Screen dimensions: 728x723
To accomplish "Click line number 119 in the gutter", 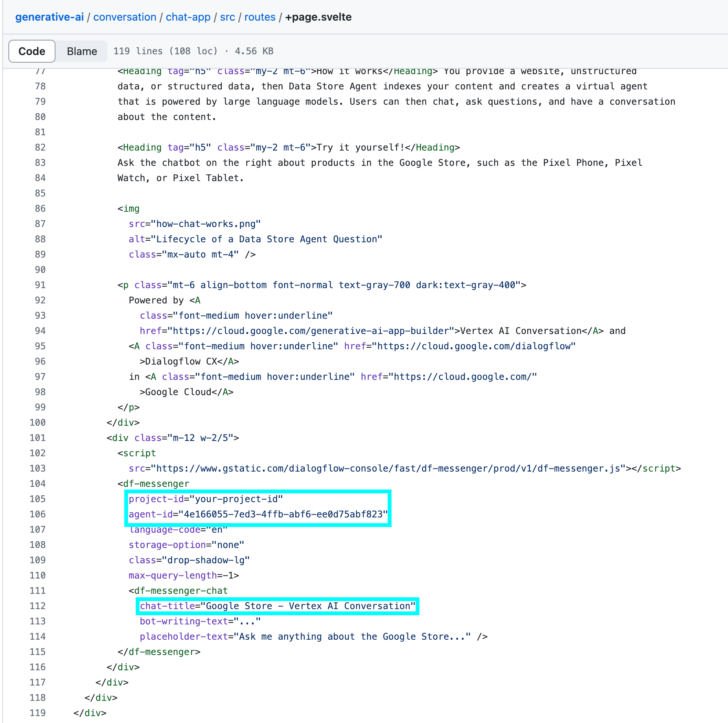I will [x=37, y=713].
